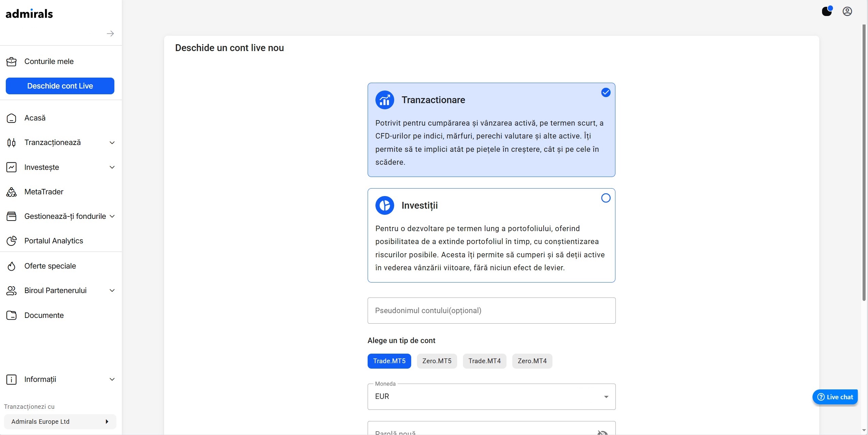Choose the Trade.MT4 account type
The image size is (868, 435).
484,361
